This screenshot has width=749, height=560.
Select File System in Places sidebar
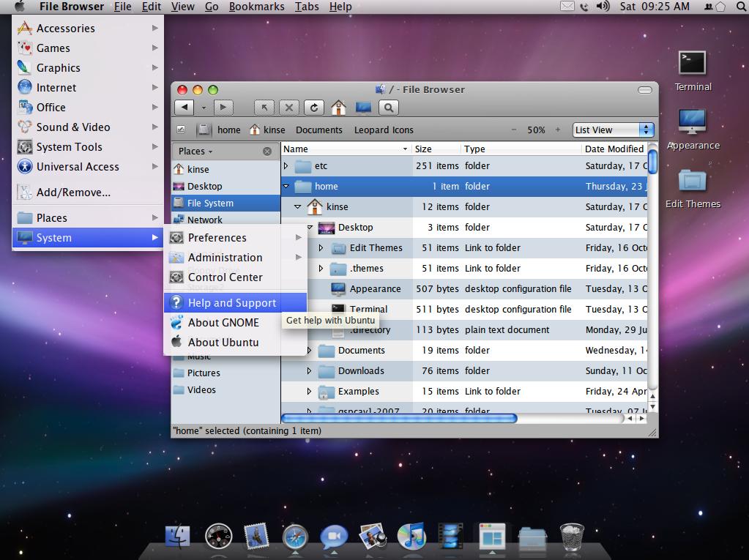click(x=226, y=203)
